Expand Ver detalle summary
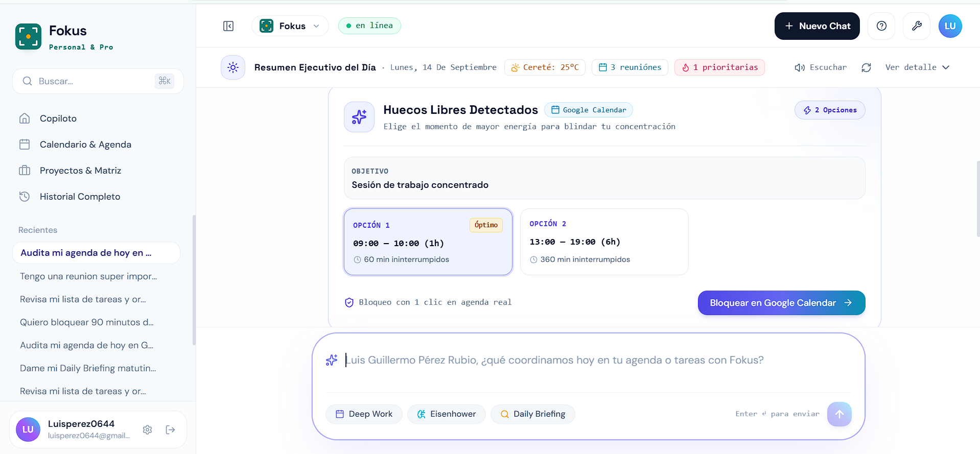The width and height of the screenshot is (980, 454). (x=917, y=67)
